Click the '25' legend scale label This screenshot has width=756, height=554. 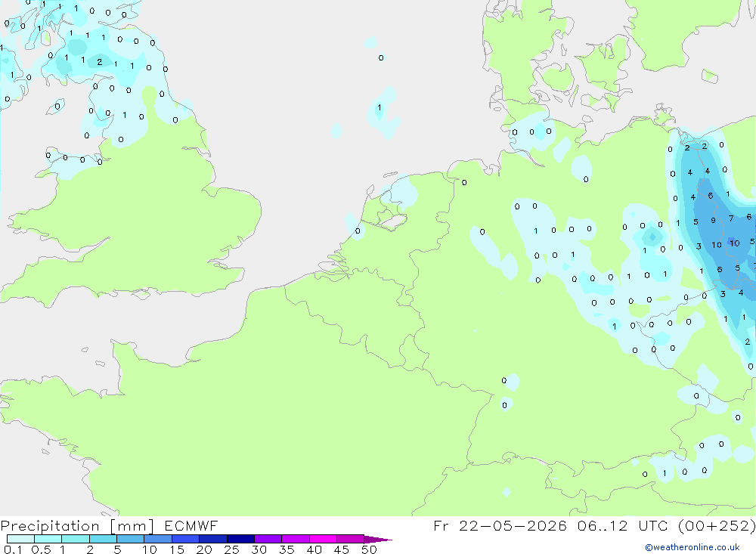pos(231,549)
